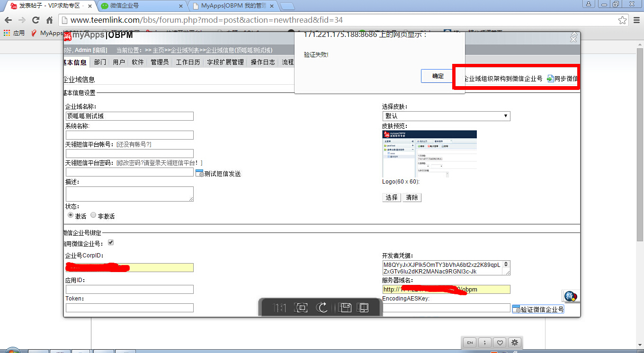The image size is (644, 353).
Task: Click the 服务器域名 input field
Action: point(446,289)
